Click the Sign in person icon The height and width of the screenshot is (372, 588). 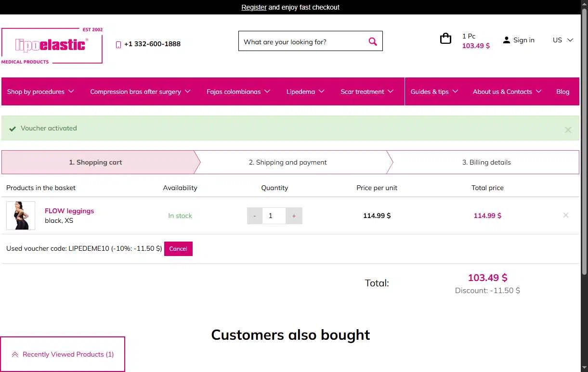pos(506,40)
